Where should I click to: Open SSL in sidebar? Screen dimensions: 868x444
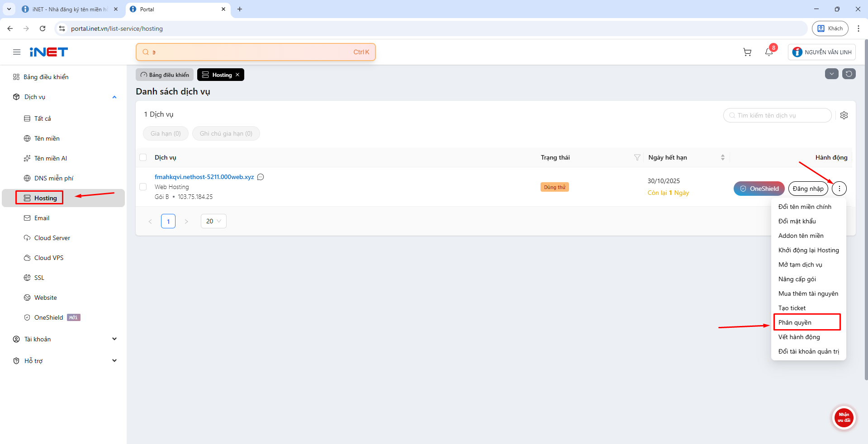[63, 278]
